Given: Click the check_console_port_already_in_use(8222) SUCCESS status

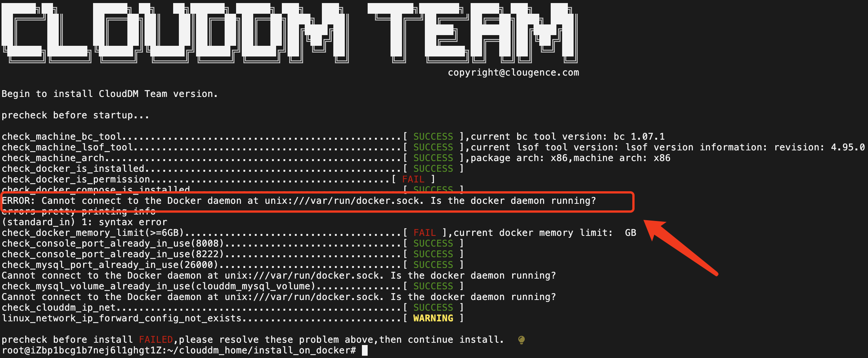Looking at the screenshot, I should pos(433,254).
